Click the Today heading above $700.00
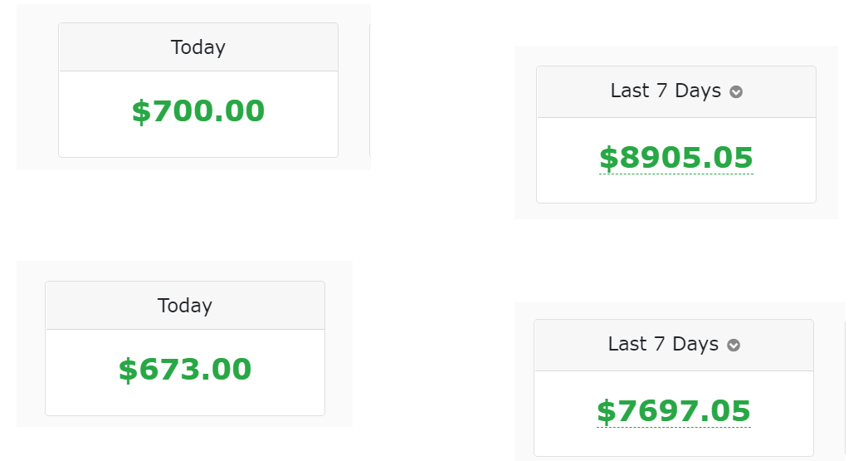The image size is (868, 461). pyautogui.click(x=198, y=47)
